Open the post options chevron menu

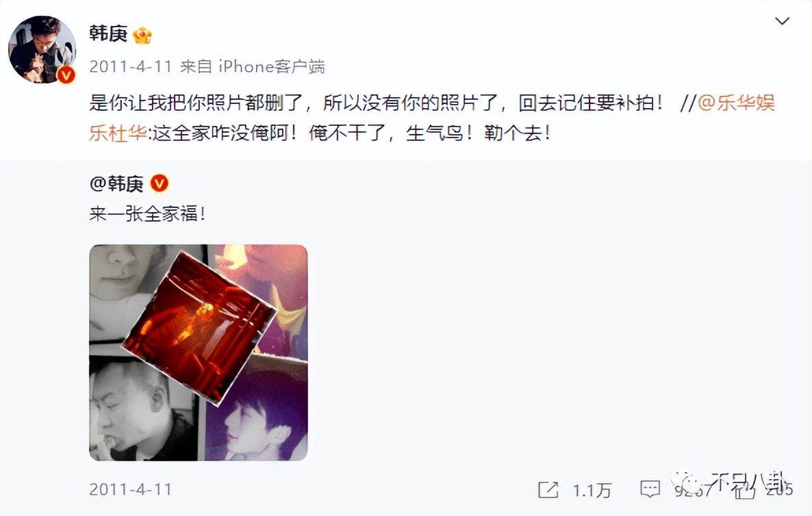pyautogui.click(x=781, y=21)
